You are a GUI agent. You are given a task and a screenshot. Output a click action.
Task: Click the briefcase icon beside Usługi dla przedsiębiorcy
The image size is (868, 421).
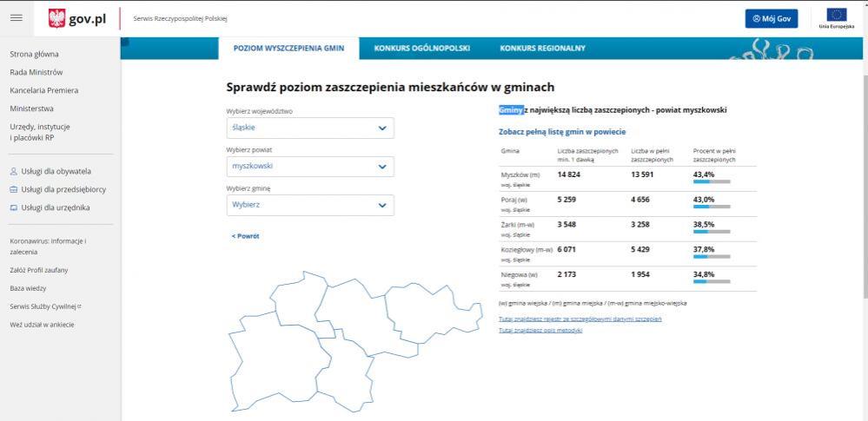pos(14,190)
